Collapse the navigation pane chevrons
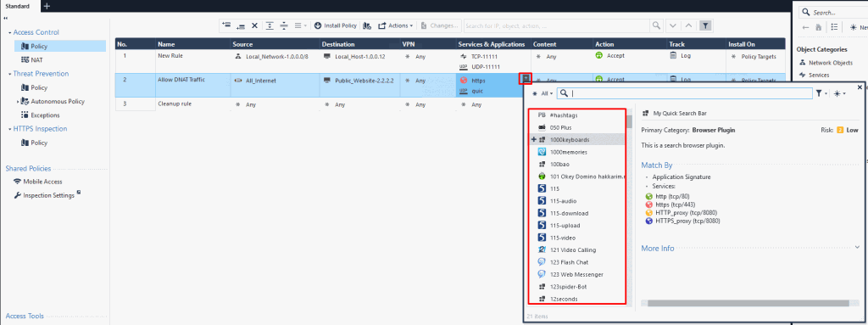This screenshot has width=868, height=325. [5, 19]
